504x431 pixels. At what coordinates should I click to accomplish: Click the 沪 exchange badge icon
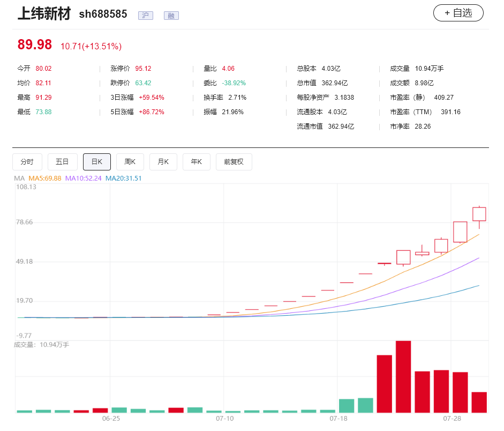[x=146, y=16]
